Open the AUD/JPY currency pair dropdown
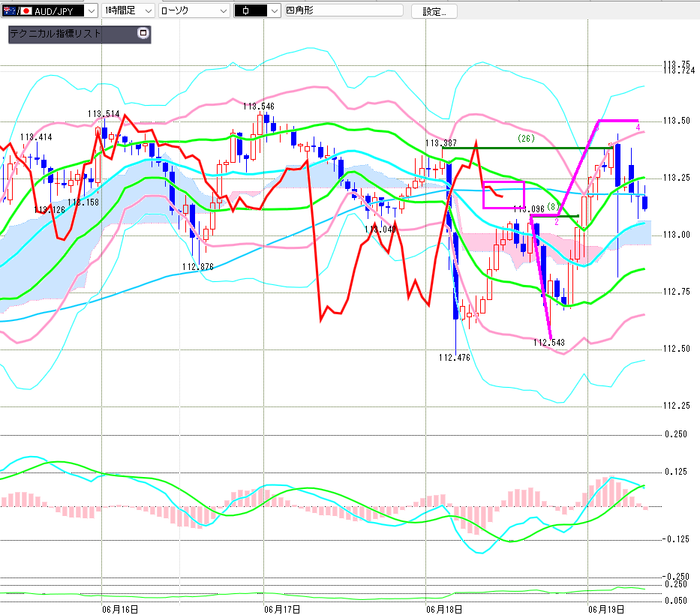This screenshot has height=615, width=700. coord(91,10)
